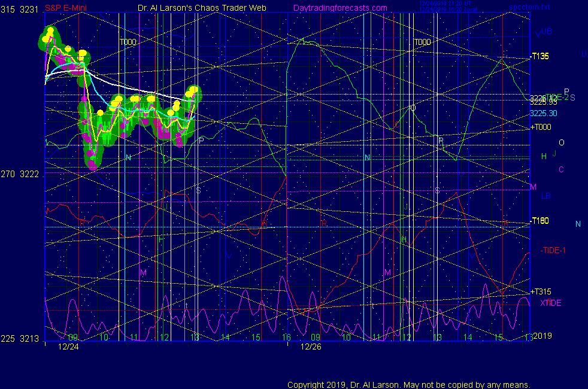
Task: Click blue "U" label at far right edge
Action: tap(584, 54)
